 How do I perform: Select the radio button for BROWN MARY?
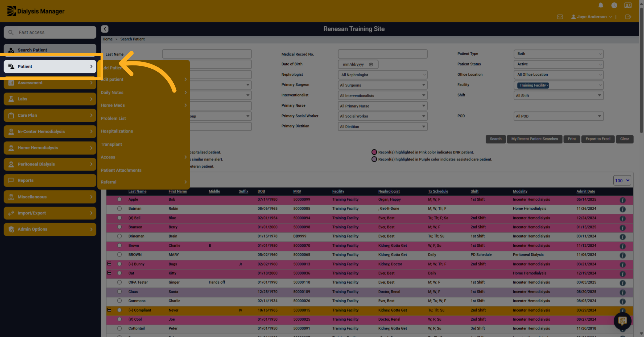tap(119, 254)
